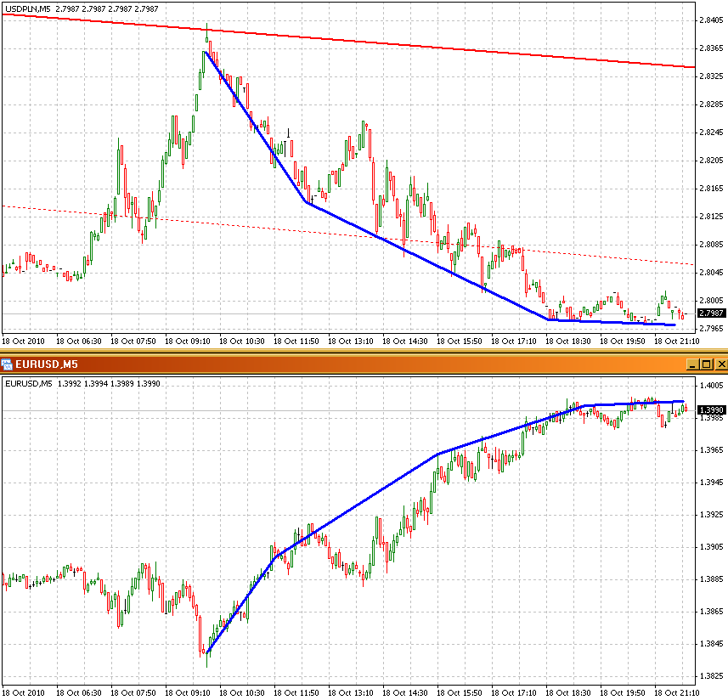The height and width of the screenshot is (700, 728).
Task: Click the EURUSD,M5 header quote inside lower chart
Action: [x=82, y=384]
